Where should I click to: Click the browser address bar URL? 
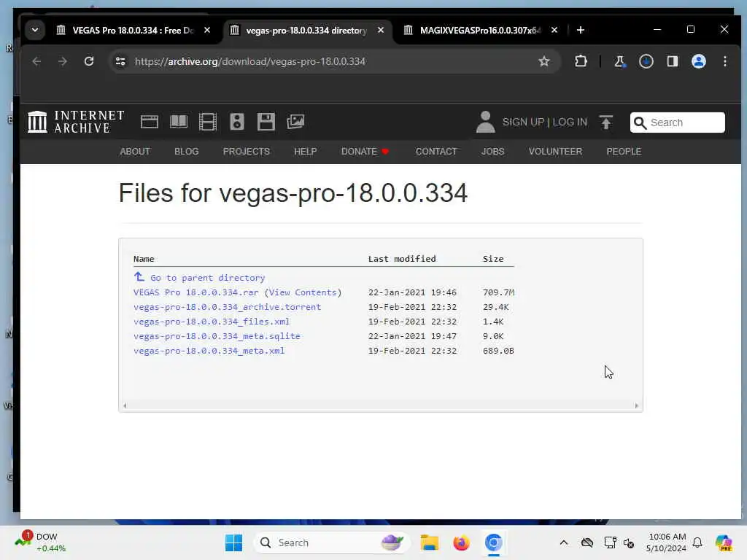pyautogui.click(x=249, y=61)
